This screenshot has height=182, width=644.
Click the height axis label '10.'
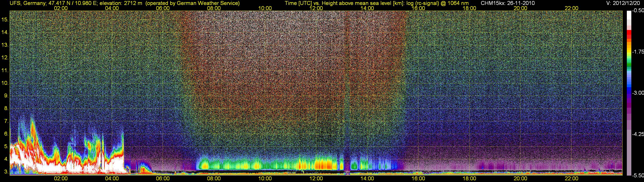(x=5, y=83)
